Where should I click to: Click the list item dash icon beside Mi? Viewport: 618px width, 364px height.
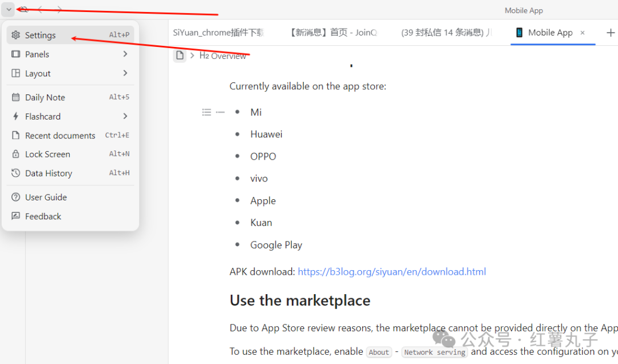pyautogui.click(x=220, y=112)
